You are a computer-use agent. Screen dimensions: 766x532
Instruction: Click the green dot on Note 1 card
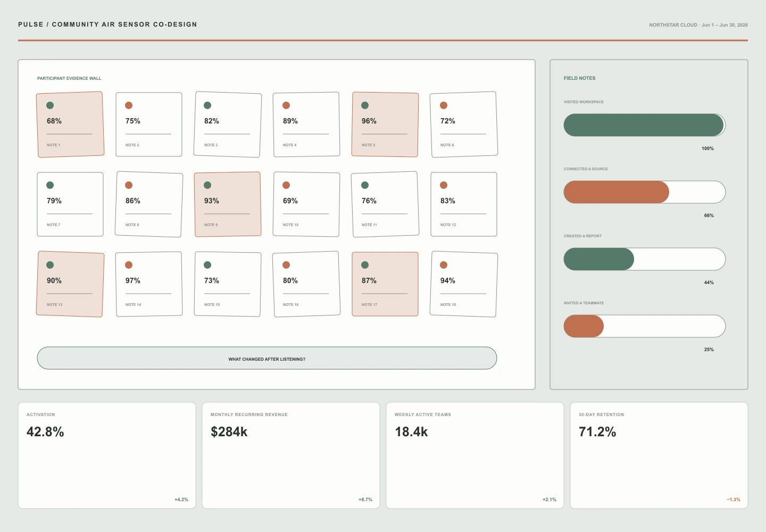click(x=50, y=105)
